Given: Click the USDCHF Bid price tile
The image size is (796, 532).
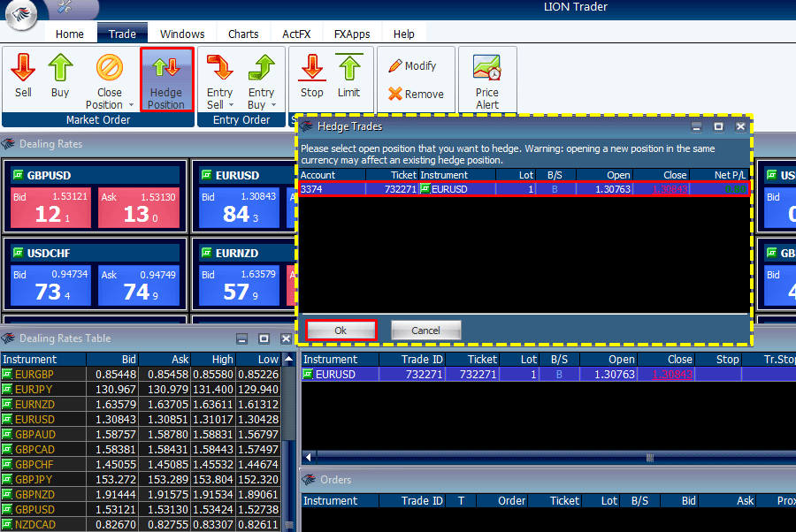Looking at the screenshot, I should [50, 285].
